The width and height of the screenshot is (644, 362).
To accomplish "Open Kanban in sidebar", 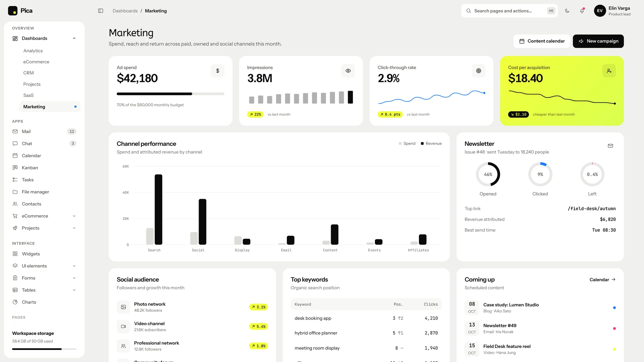I will tap(44, 168).
